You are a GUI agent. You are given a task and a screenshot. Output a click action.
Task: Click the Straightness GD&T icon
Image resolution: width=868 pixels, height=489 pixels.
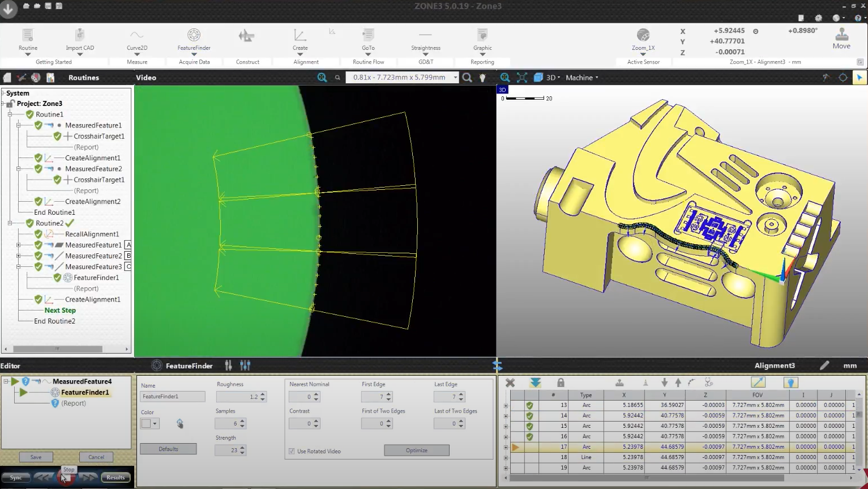coord(425,36)
